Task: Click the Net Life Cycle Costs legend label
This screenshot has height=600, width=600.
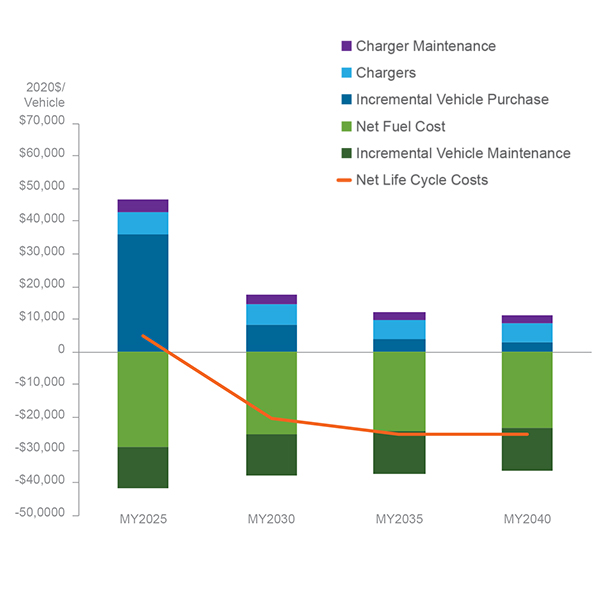Action: (x=421, y=180)
